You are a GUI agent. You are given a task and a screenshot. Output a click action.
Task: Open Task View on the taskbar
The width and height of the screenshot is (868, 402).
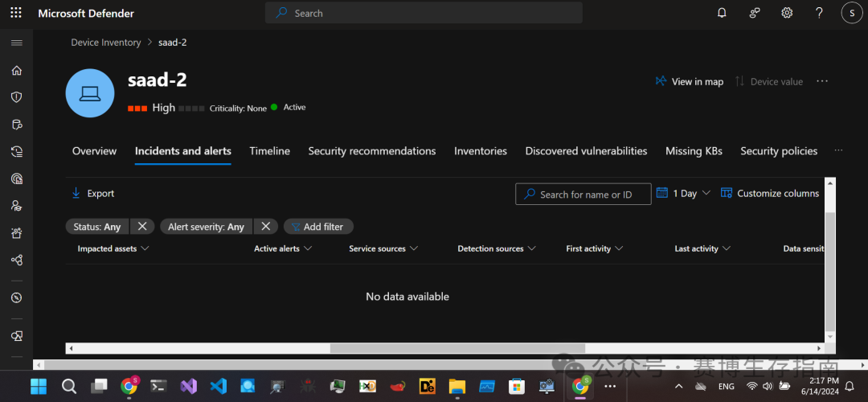tap(99, 386)
